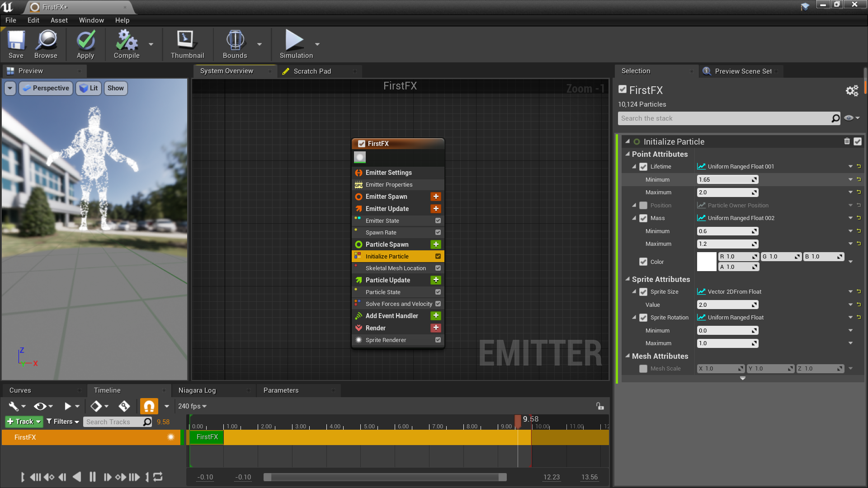868x488 pixels.
Task: Pause playback in the timeline controls
Action: pos(93,477)
